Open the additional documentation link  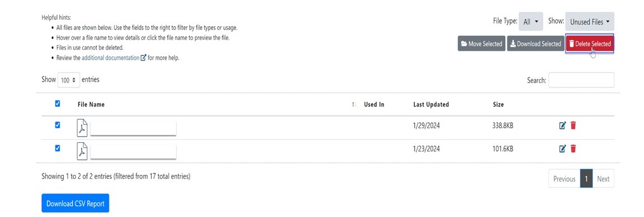coord(111,58)
